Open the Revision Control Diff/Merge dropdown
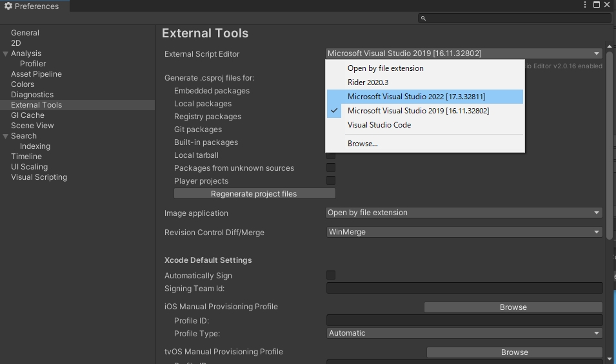616x364 pixels. (464, 232)
